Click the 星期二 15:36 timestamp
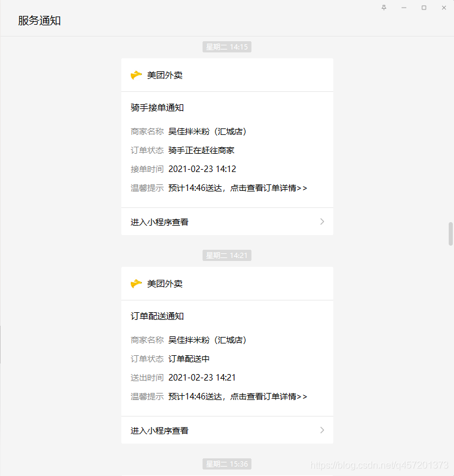Image resolution: width=454 pixels, height=476 pixels. [227, 464]
